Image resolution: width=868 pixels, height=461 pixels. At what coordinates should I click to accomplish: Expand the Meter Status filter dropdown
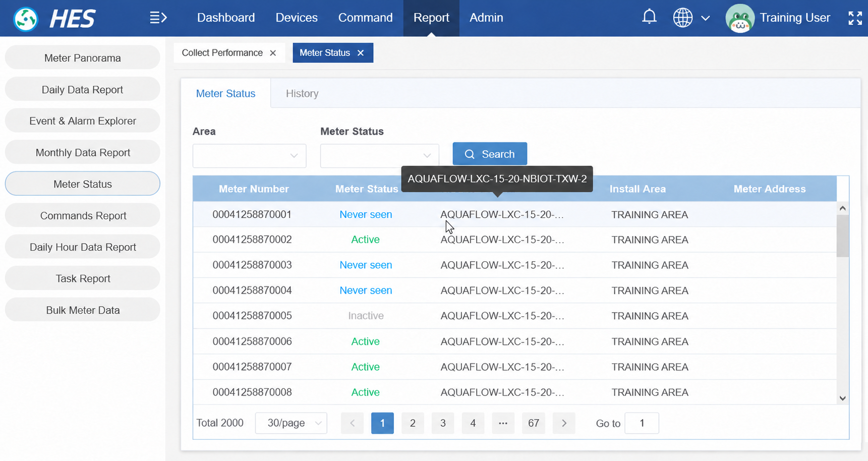coord(379,156)
